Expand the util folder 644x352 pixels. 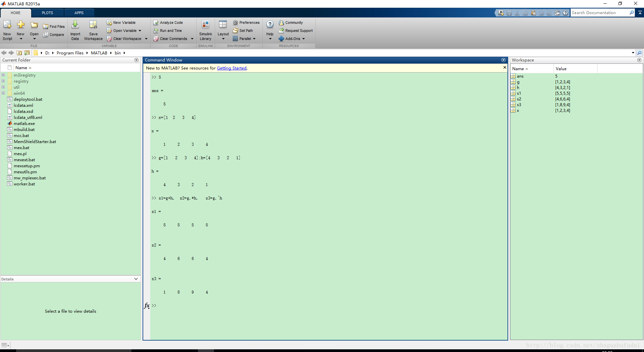coord(3,87)
